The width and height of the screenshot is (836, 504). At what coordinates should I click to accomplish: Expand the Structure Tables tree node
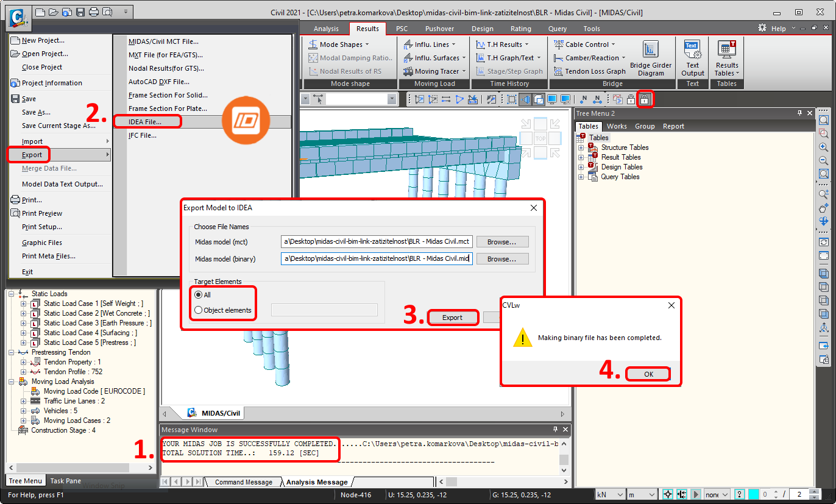point(581,147)
